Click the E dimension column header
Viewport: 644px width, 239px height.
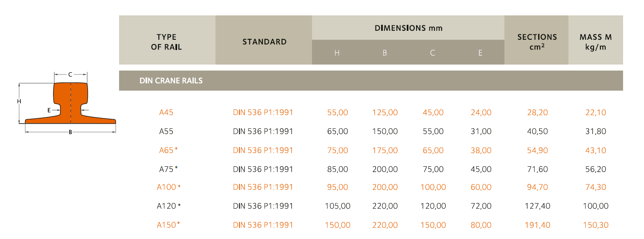click(480, 53)
